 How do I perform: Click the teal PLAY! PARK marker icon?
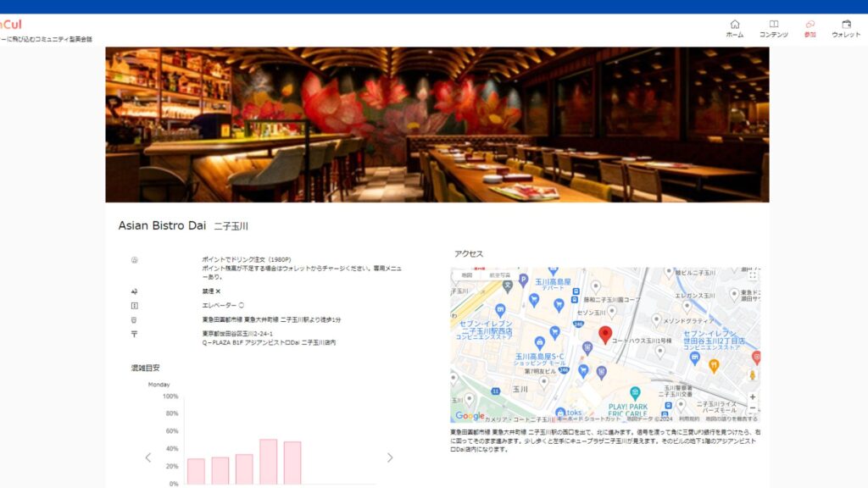point(635,393)
